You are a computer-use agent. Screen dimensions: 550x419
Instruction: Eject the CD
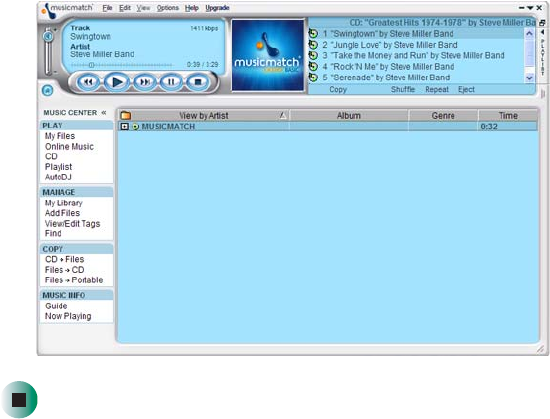[x=466, y=89]
